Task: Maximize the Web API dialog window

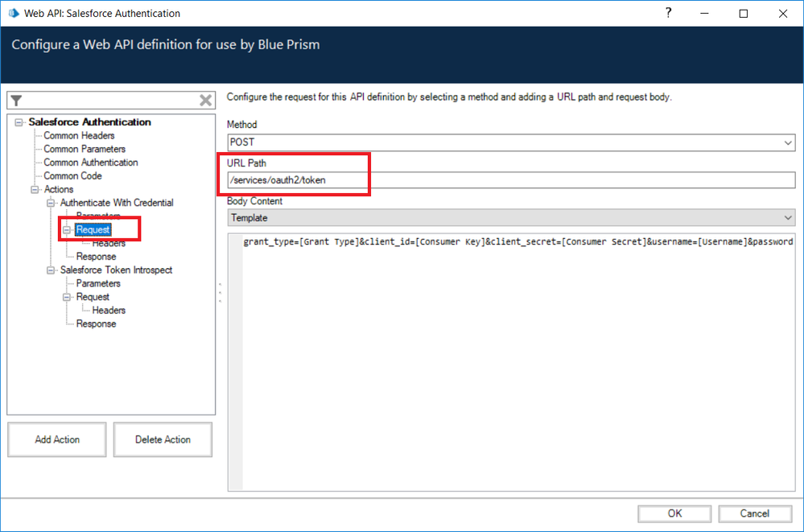Action: click(744, 14)
